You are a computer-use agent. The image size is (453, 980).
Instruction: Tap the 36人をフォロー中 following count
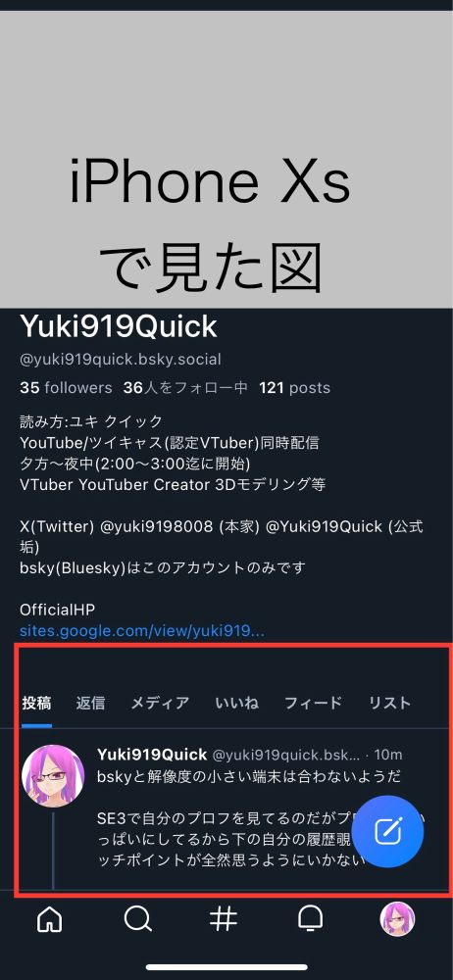[x=186, y=387]
